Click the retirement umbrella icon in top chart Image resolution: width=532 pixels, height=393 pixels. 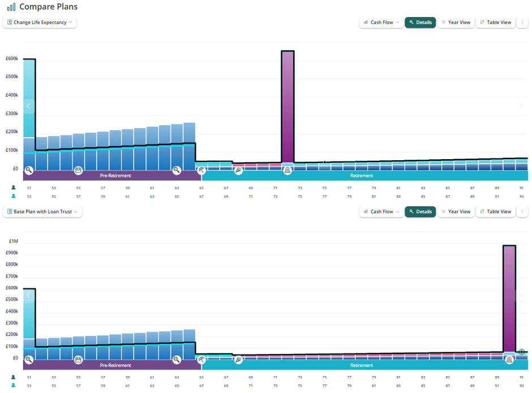pyautogui.click(x=201, y=170)
